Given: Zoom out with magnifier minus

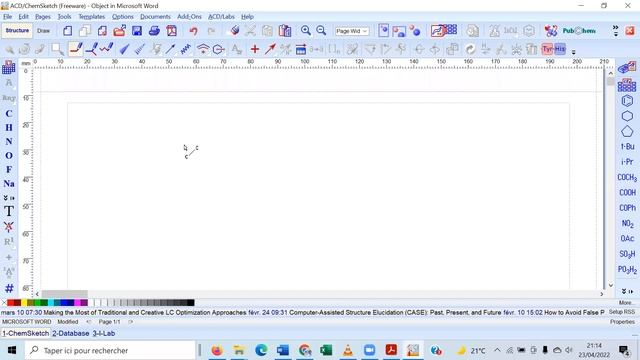Looking at the screenshot, I should coord(321,31).
